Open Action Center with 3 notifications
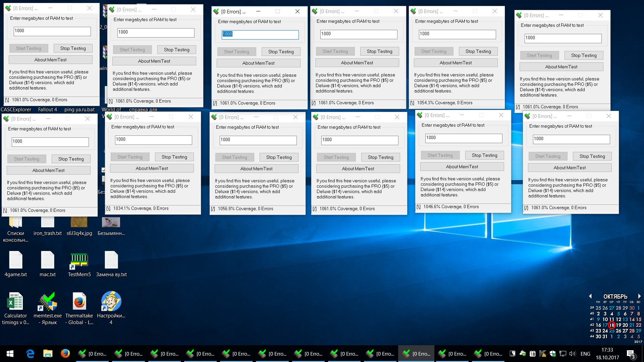 coord(631,354)
